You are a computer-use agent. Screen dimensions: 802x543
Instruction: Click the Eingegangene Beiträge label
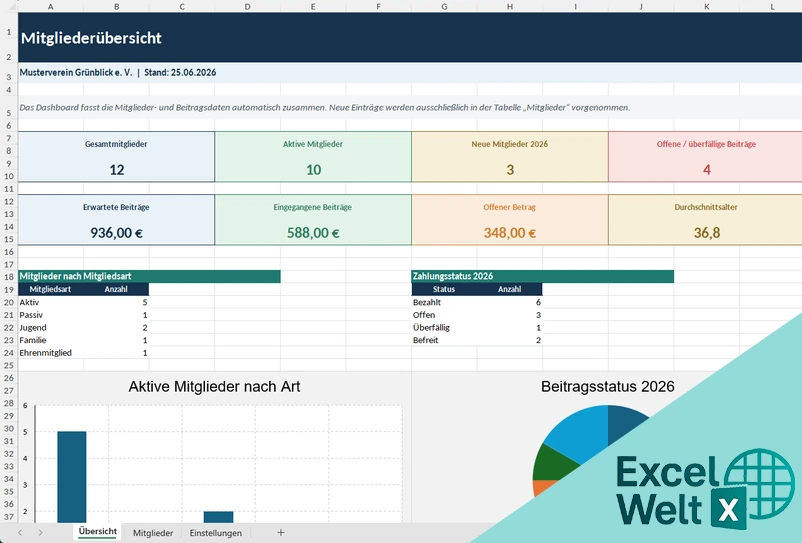313,207
